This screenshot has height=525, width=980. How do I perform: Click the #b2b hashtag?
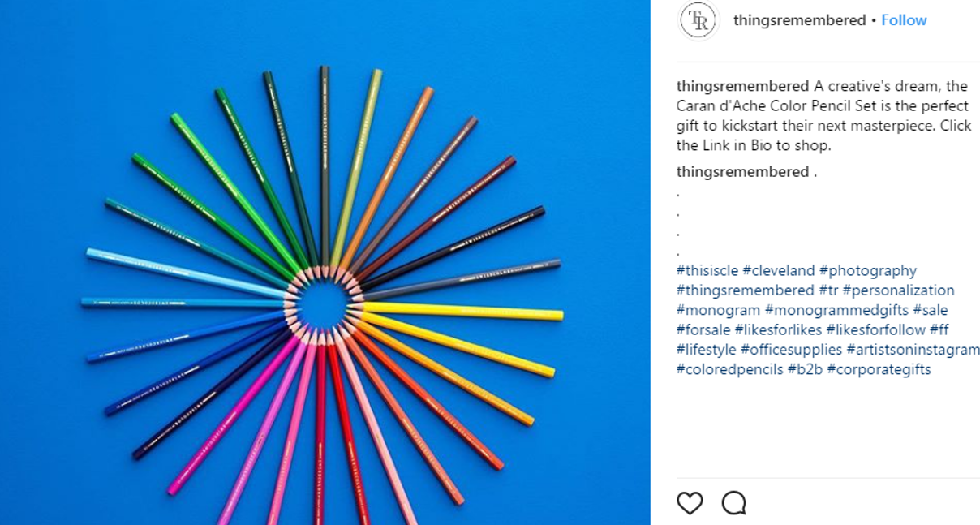click(805, 369)
